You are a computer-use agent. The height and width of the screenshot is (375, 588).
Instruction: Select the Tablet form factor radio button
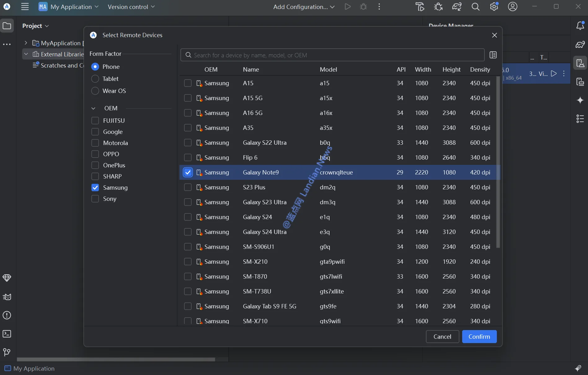[x=95, y=79]
